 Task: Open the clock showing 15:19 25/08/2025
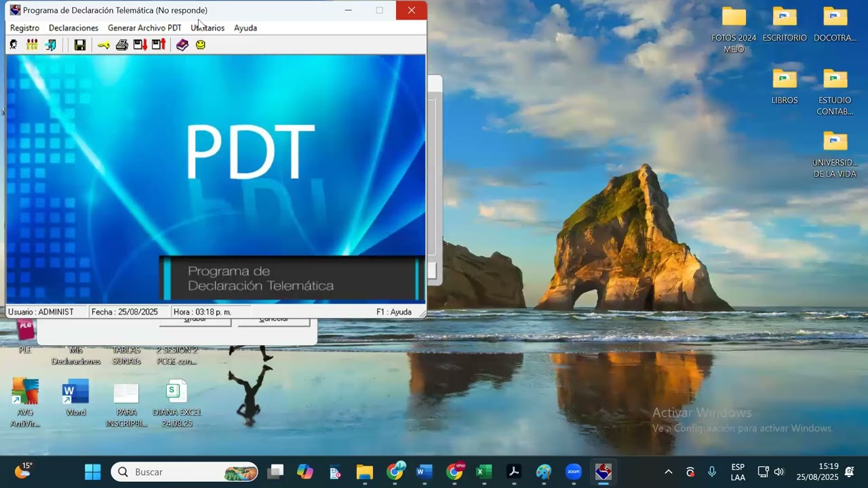pyautogui.click(x=817, y=472)
